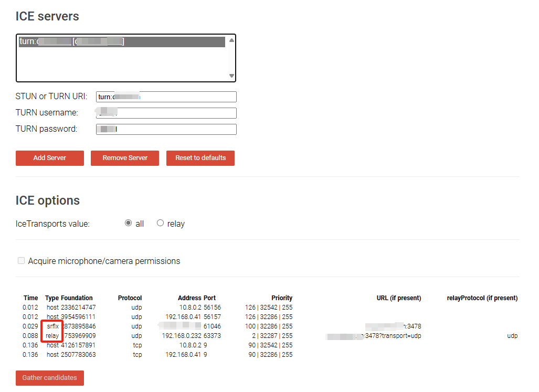Click into the TURN password field
539x392 pixels.
click(x=166, y=129)
